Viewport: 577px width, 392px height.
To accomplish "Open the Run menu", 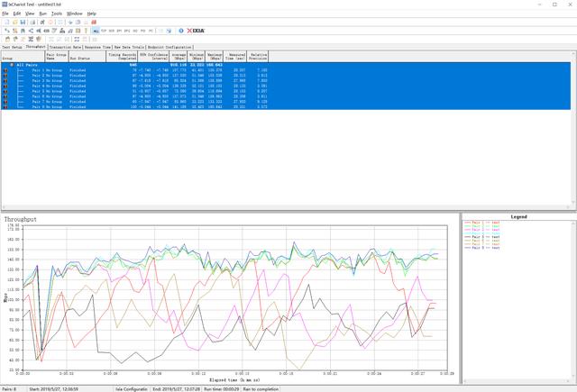I will (x=41, y=14).
